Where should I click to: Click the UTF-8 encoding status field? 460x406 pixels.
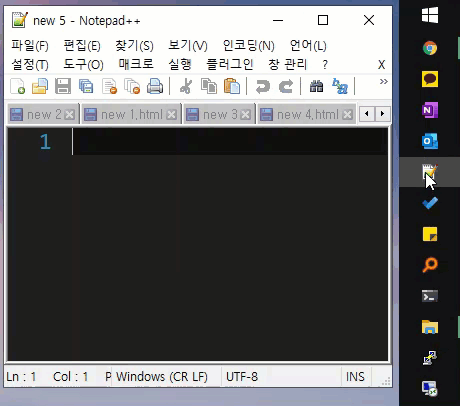pos(242,377)
